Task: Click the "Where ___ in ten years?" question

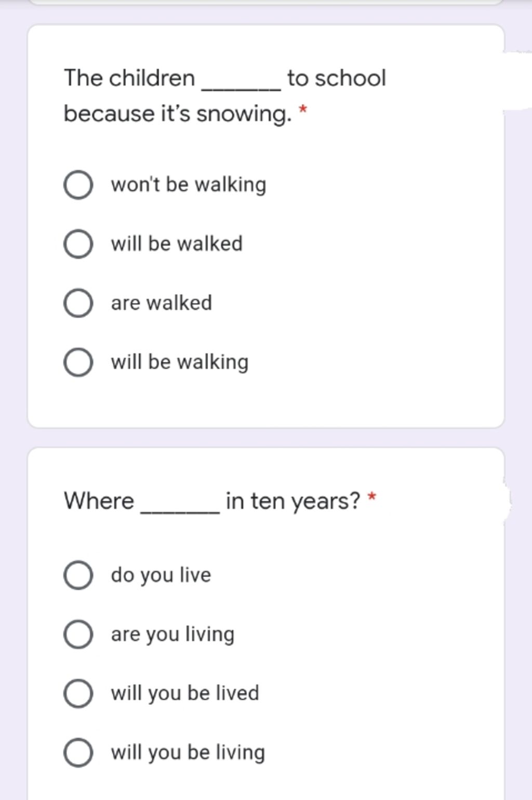Action: pyautogui.click(x=212, y=501)
